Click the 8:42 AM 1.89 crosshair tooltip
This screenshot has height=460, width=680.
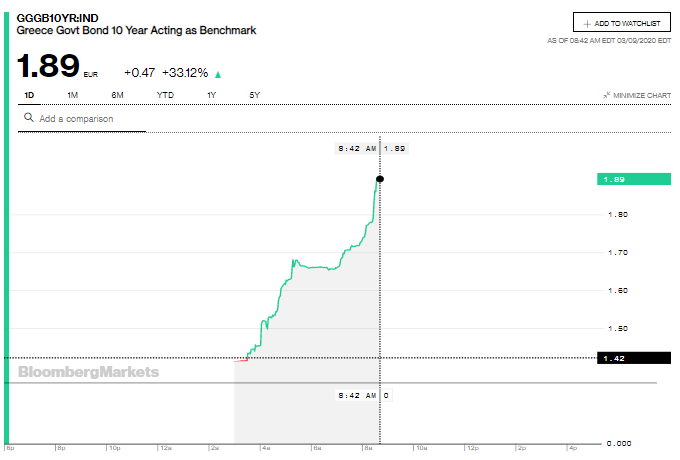371,149
